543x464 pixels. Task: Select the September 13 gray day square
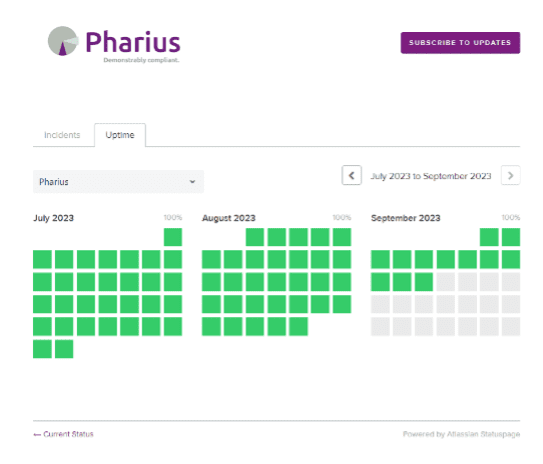445,282
